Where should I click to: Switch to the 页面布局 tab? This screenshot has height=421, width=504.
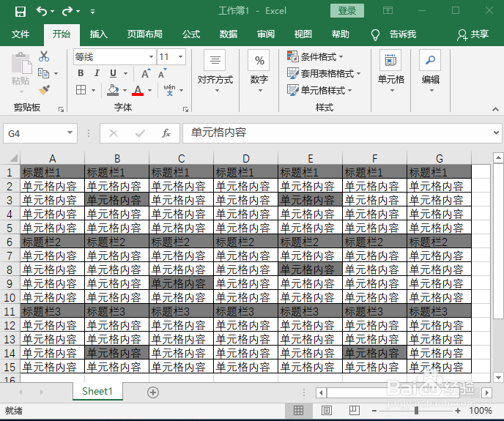(x=144, y=34)
